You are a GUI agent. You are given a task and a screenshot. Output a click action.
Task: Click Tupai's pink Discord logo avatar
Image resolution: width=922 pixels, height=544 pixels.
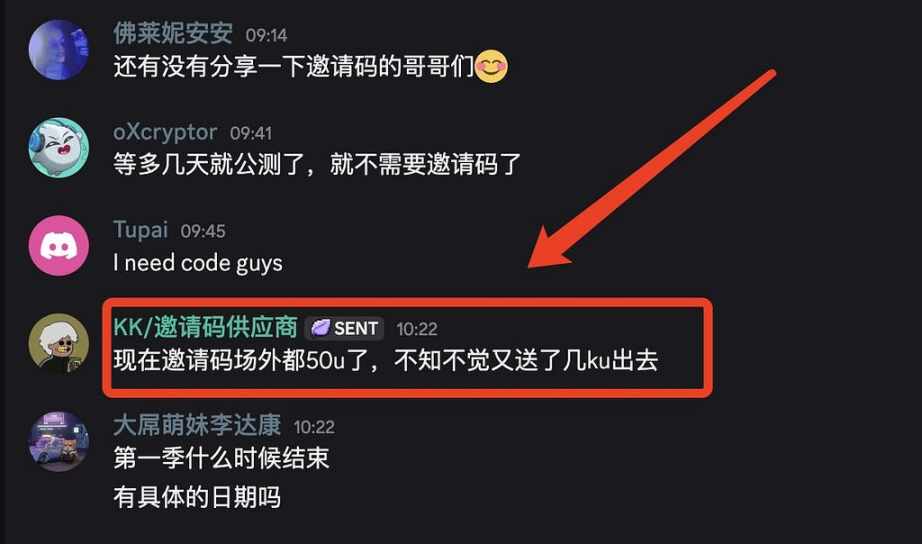point(59,246)
